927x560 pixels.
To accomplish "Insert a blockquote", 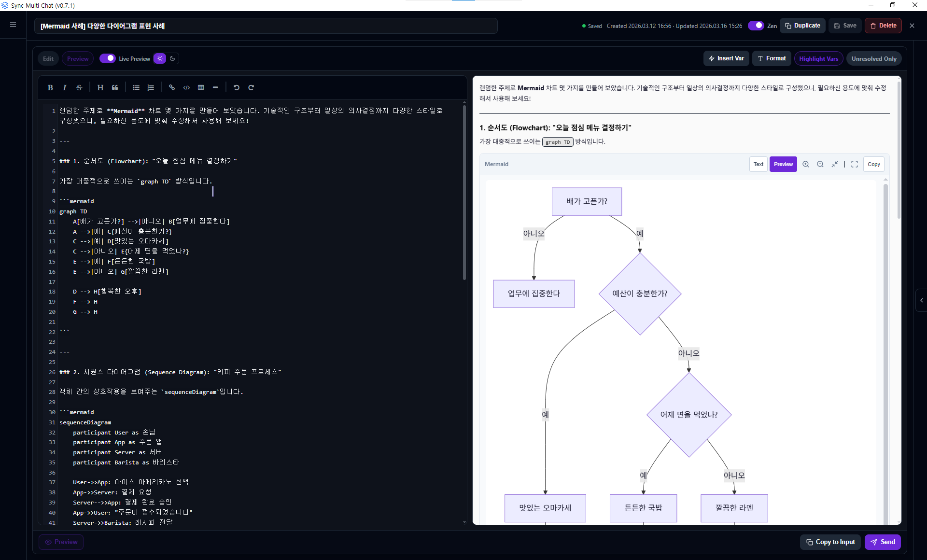I will click(x=115, y=87).
